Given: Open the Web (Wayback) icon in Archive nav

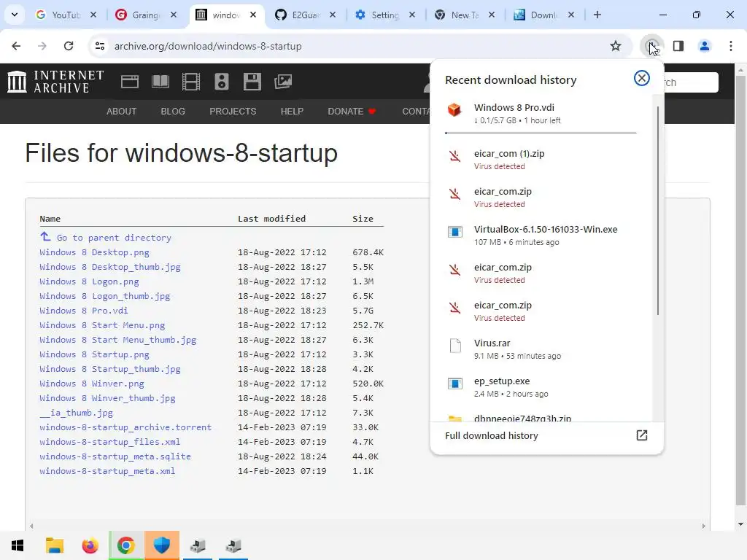Looking at the screenshot, I should pyautogui.click(x=130, y=82).
